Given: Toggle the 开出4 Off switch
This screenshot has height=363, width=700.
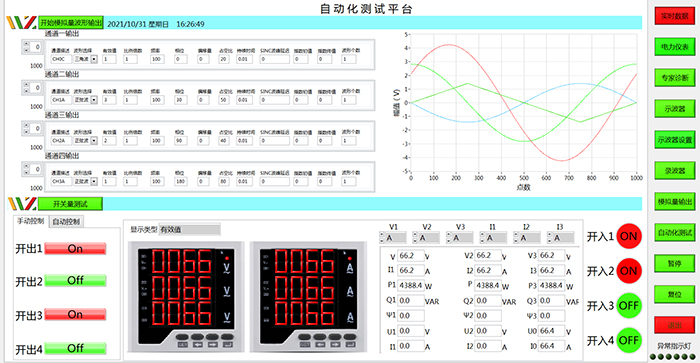Looking at the screenshot, I should (x=75, y=348).
